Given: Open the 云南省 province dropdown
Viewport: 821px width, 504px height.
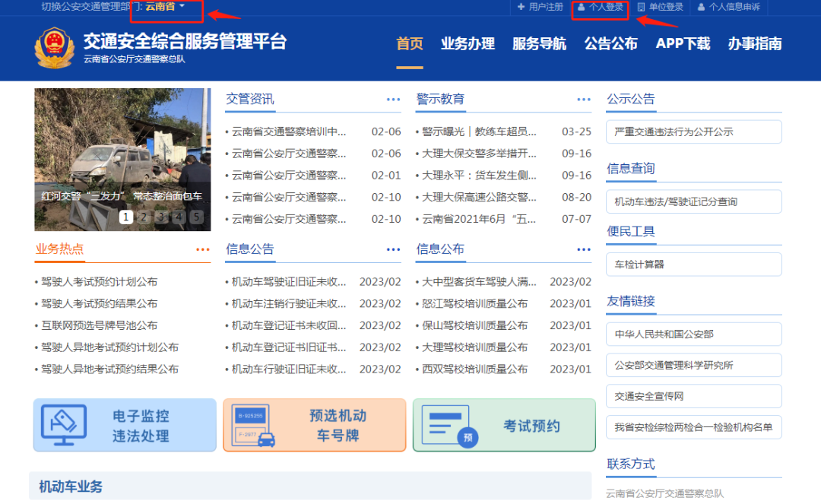Looking at the screenshot, I should [165, 7].
